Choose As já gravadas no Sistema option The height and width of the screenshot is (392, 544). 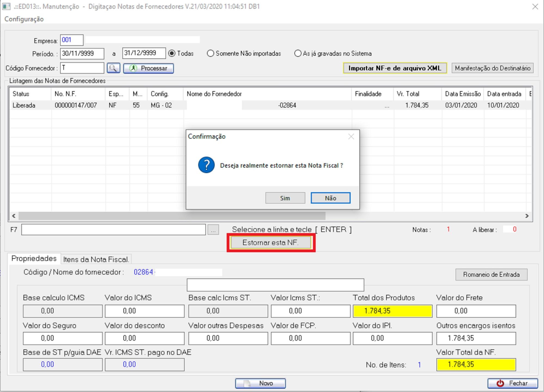click(x=298, y=53)
